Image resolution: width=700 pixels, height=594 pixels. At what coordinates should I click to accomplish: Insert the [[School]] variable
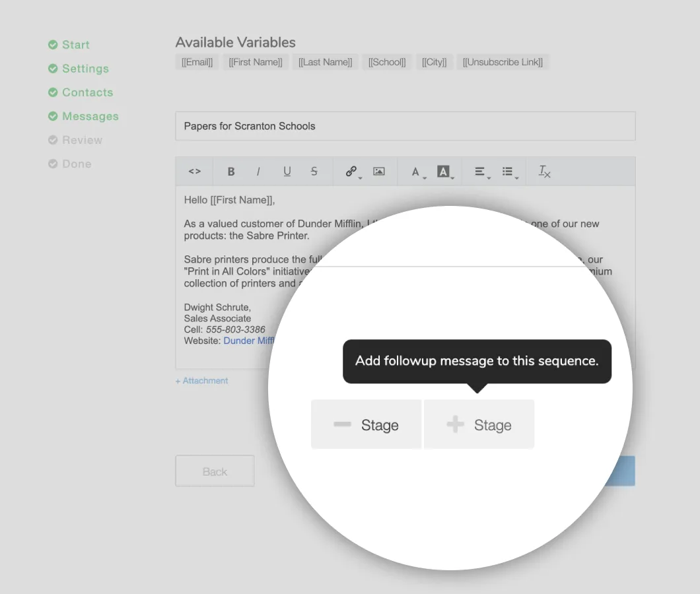tap(387, 62)
